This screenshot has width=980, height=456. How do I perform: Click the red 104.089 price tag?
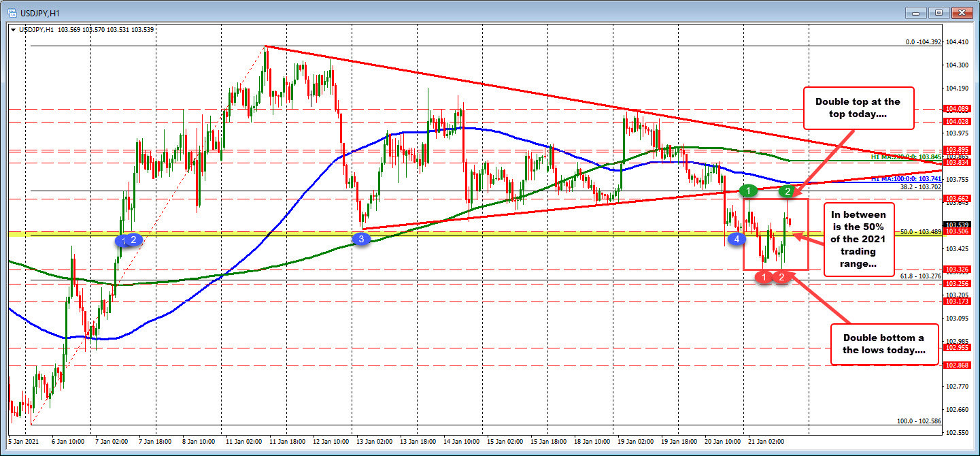point(958,109)
